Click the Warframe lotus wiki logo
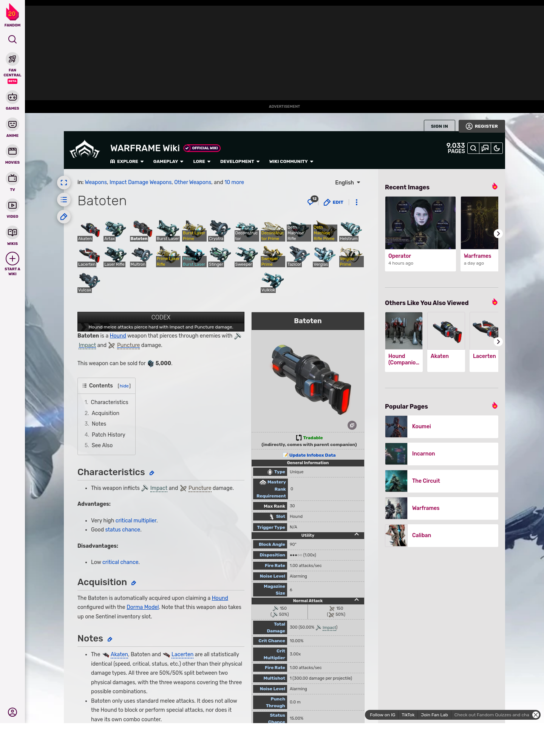The width and height of the screenshot is (544, 756). point(85,150)
